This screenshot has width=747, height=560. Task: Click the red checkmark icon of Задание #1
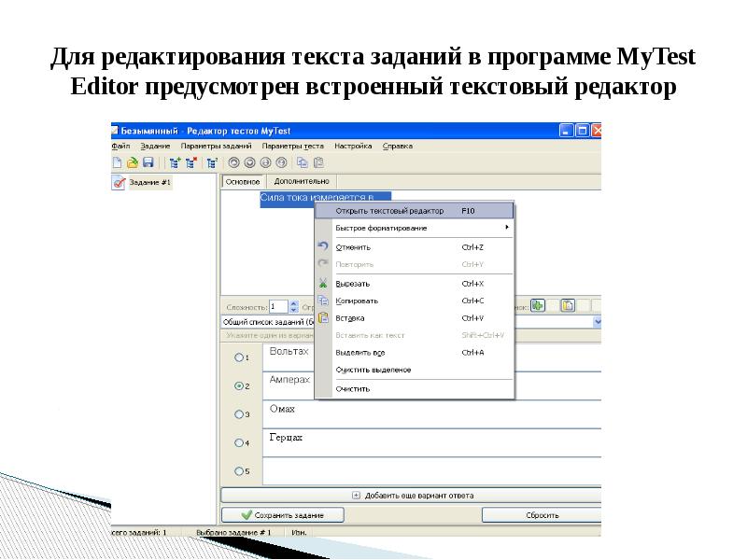click(119, 183)
